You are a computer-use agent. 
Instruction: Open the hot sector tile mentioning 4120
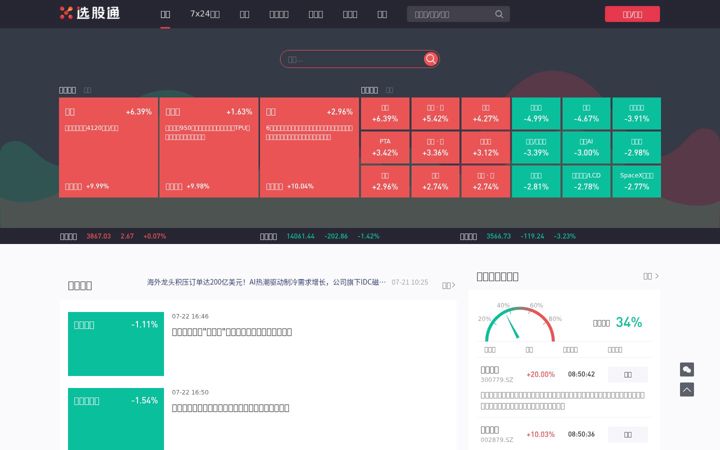(108, 147)
